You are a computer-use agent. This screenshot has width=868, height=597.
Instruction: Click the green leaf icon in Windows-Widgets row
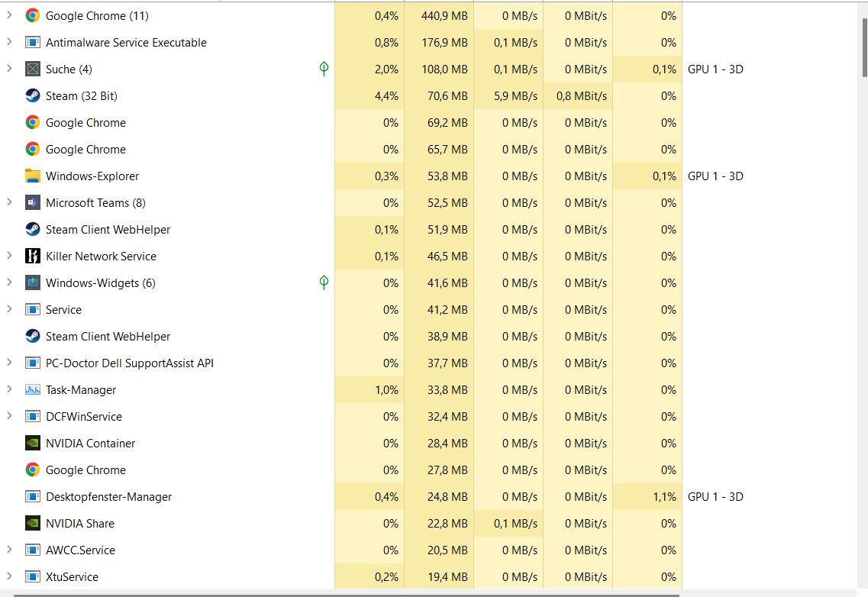point(324,282)
